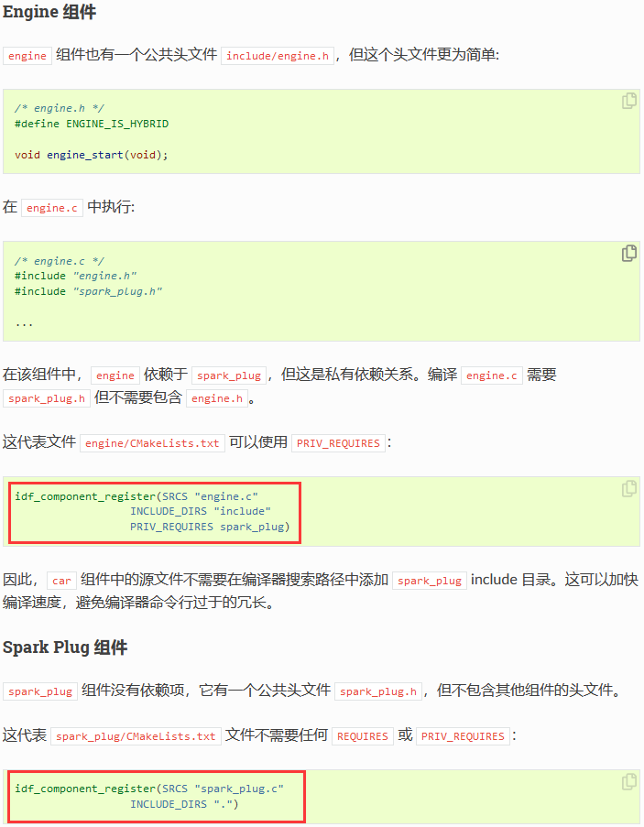The width and height of the screenshot is (644, 827).
Task: Select inline code "include/engine.h"
Action: 278,56
